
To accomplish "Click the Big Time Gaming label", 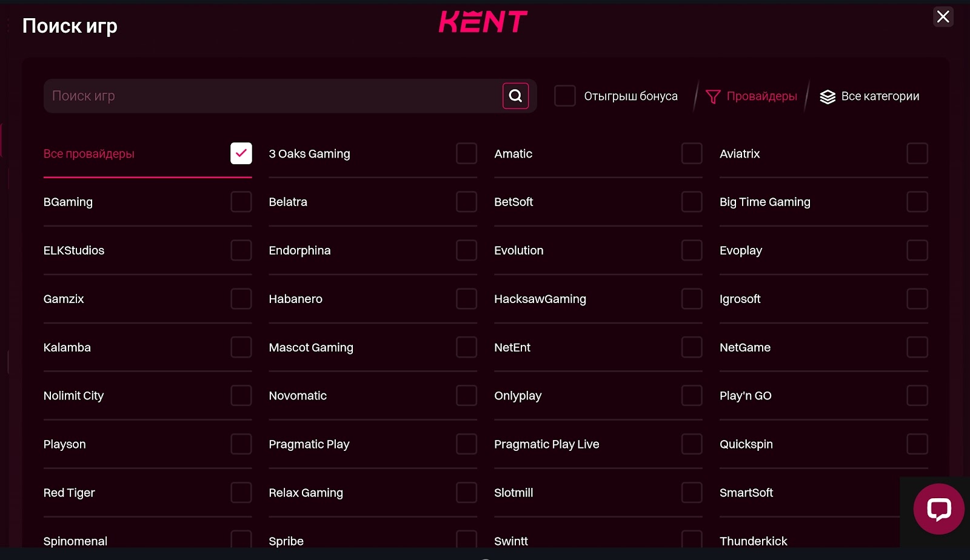I will [x=765, y=202].
